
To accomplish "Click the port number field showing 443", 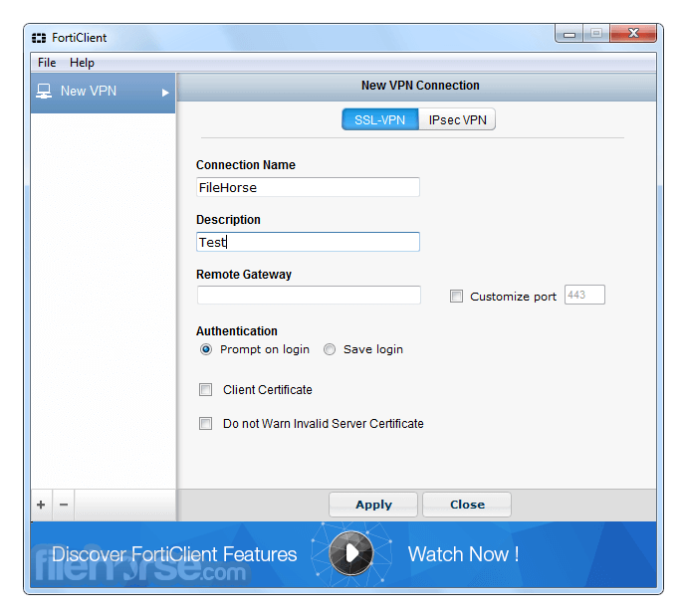I will tap(584, 296).
